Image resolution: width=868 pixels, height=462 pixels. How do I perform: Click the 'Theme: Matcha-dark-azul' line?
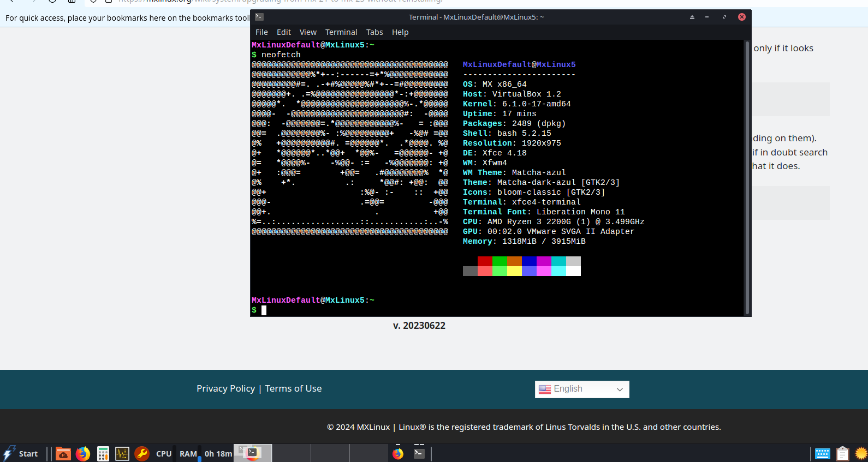click(541, 182)
